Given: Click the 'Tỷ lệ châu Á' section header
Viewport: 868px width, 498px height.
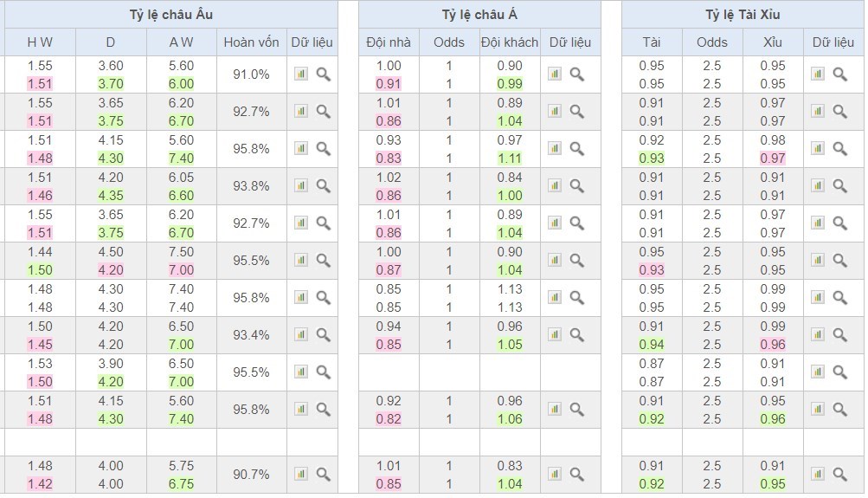Looking at the screenshot, I should 479,15.
